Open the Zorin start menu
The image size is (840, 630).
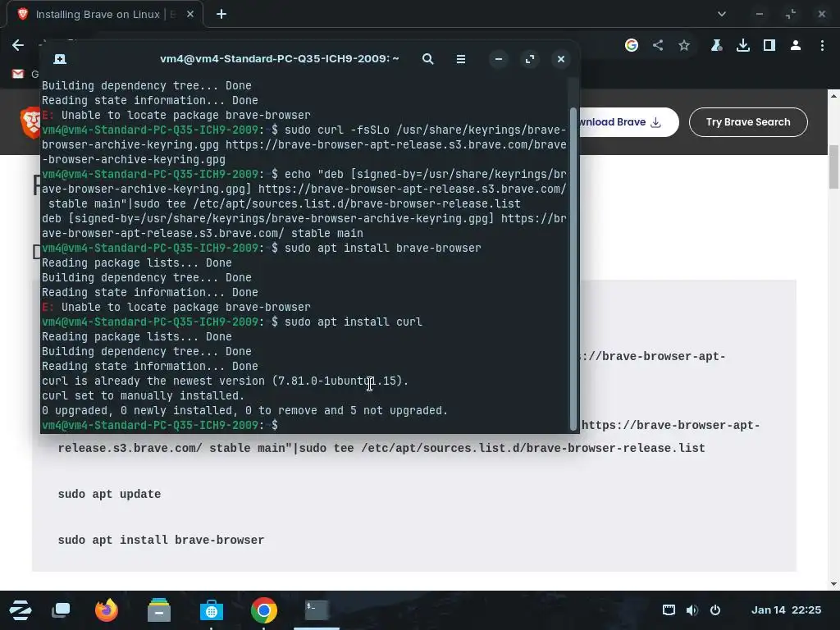20,610
